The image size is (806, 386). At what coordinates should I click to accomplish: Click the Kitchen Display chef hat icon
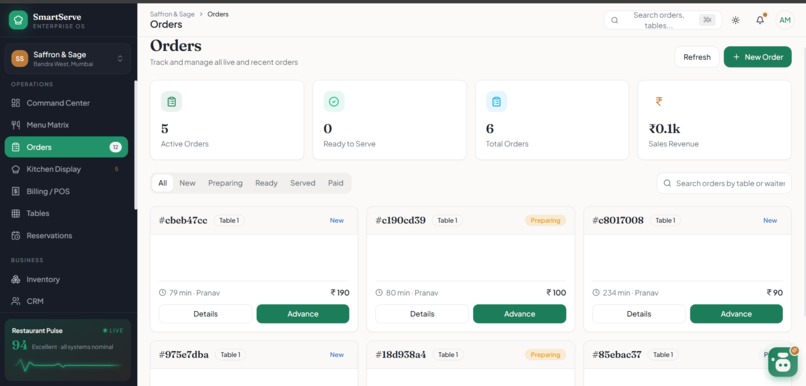click(x=16, y=169)
